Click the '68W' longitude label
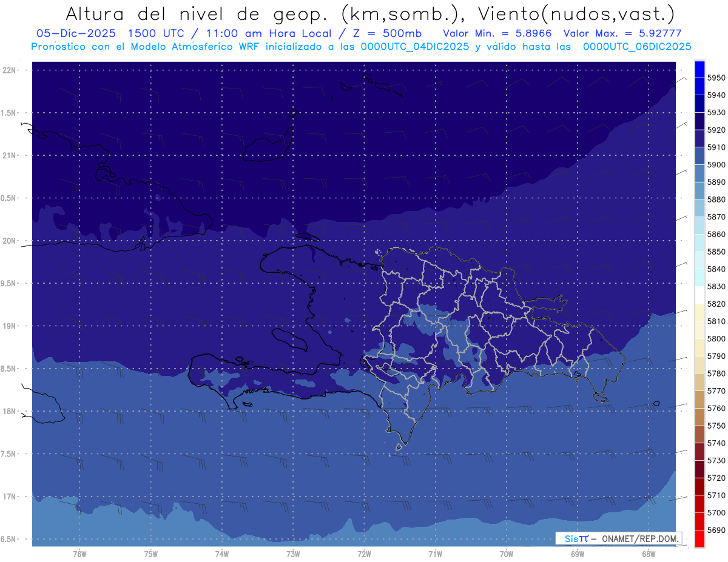This screenshot has height=562, width=728. (649, 554)
